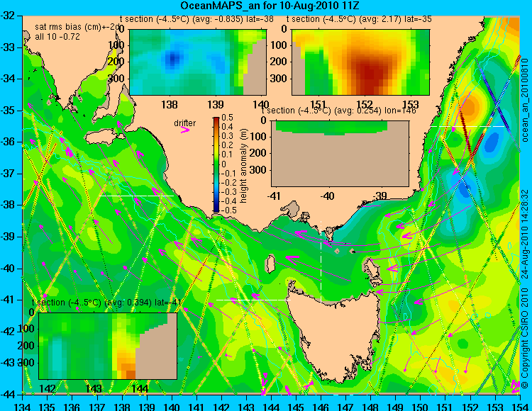
Task: Click the 0.5 value on the colorbar
Action: [227, 118]
